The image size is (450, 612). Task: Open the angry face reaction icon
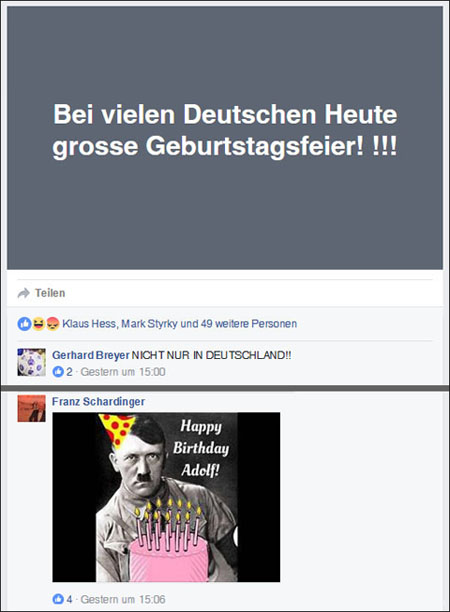tap(52, 324)
